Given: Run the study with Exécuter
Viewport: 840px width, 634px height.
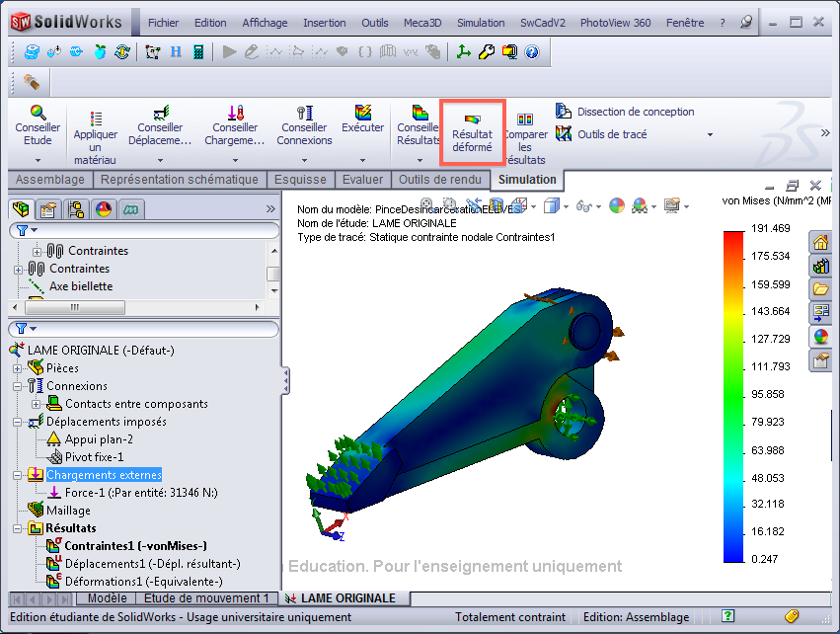Looking at the screenshot, I should click(x=362, y=120).
